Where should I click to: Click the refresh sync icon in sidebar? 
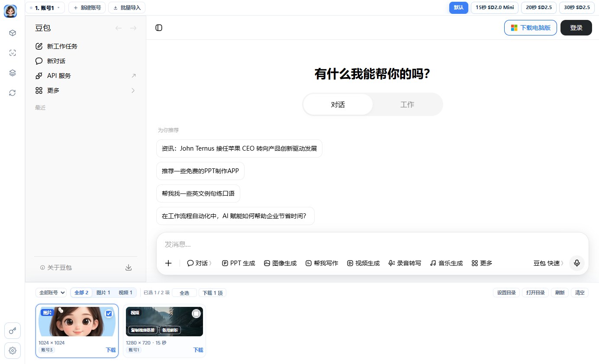[x=13, y=93]
